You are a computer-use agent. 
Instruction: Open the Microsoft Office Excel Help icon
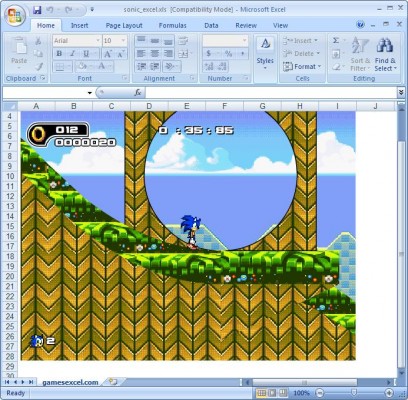tap(360, 25)
